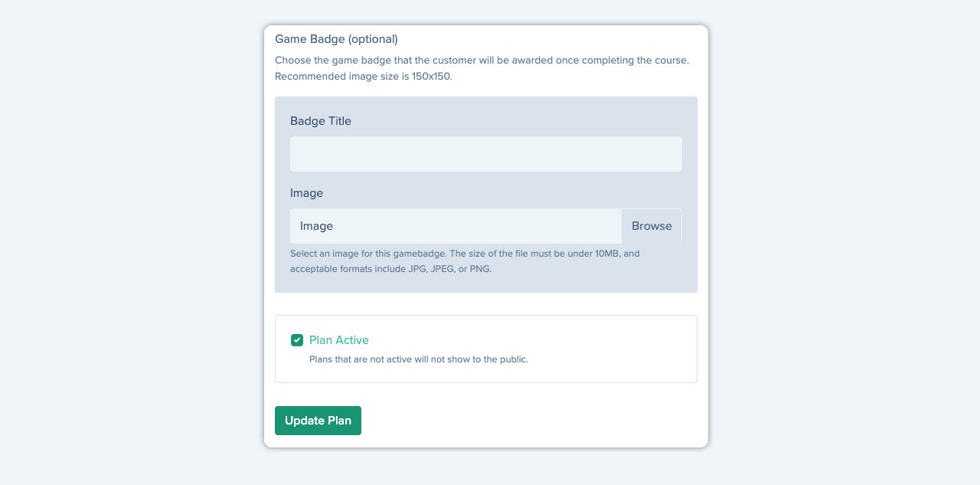Viewport: 980px width, 485px height.
Task: Click into the Badge Title text field
Action: [x=485, y=154]
